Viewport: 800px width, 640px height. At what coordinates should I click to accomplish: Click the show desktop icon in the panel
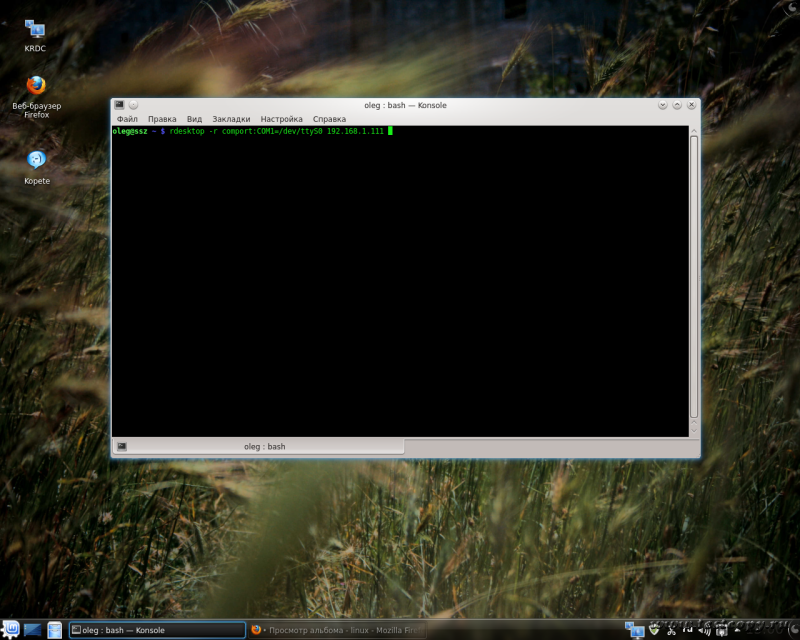point(33,630)
